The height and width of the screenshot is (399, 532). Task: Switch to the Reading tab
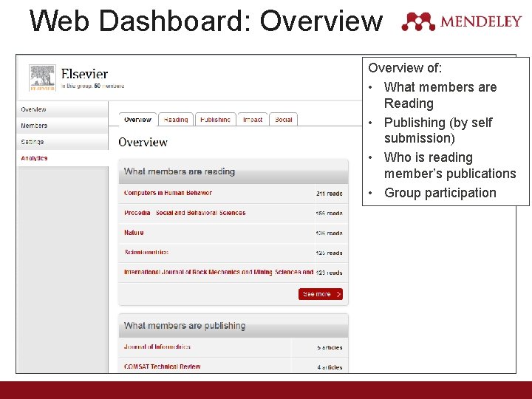(176, 120)
